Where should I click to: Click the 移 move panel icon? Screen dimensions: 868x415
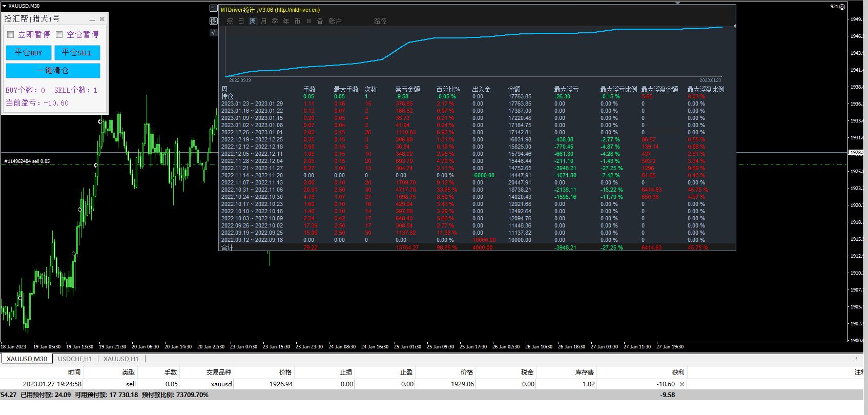point(214,21)
